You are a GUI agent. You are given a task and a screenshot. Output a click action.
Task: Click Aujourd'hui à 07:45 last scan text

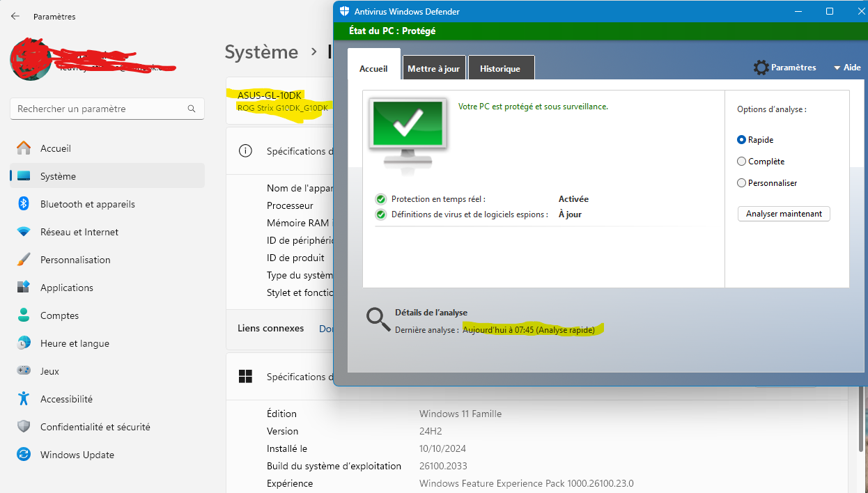pos(529,330)
